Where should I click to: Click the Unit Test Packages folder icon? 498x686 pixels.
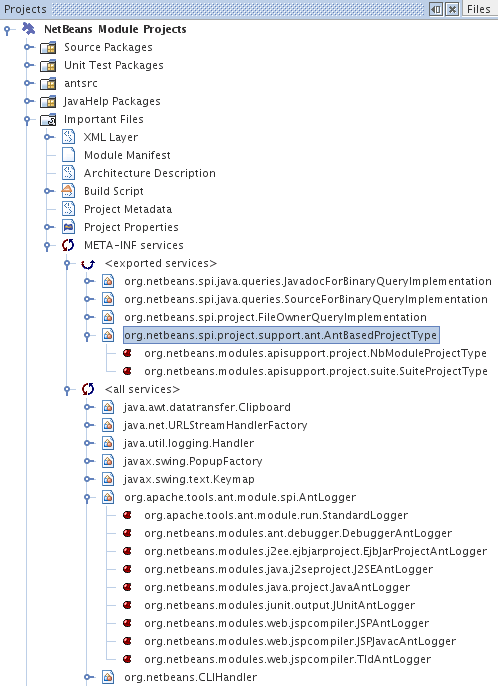click(48, 65)
